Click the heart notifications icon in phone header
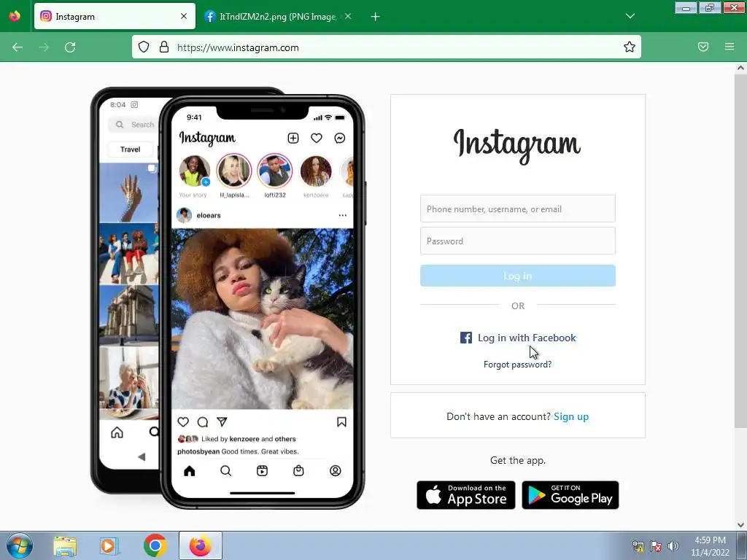Screen dimensions: 747x560 tap(317, 138)
